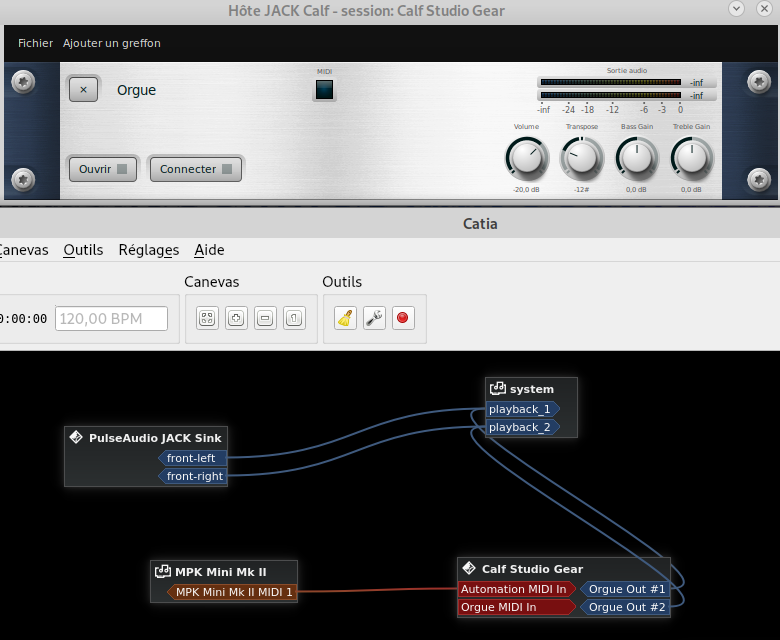
Task: Click the Outils toolbar section label
Action: point(342,282)
